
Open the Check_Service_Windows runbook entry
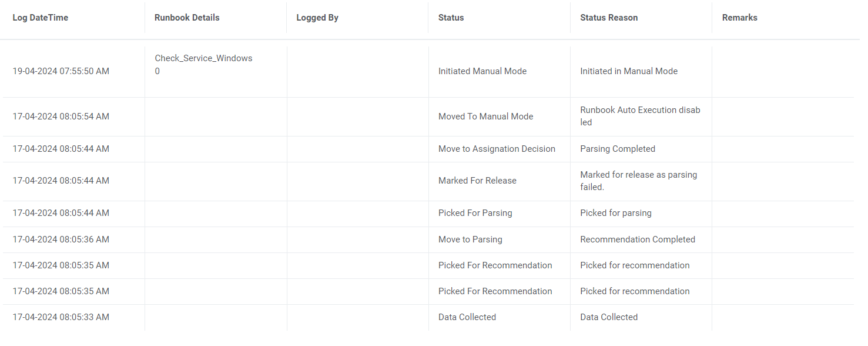203,58
